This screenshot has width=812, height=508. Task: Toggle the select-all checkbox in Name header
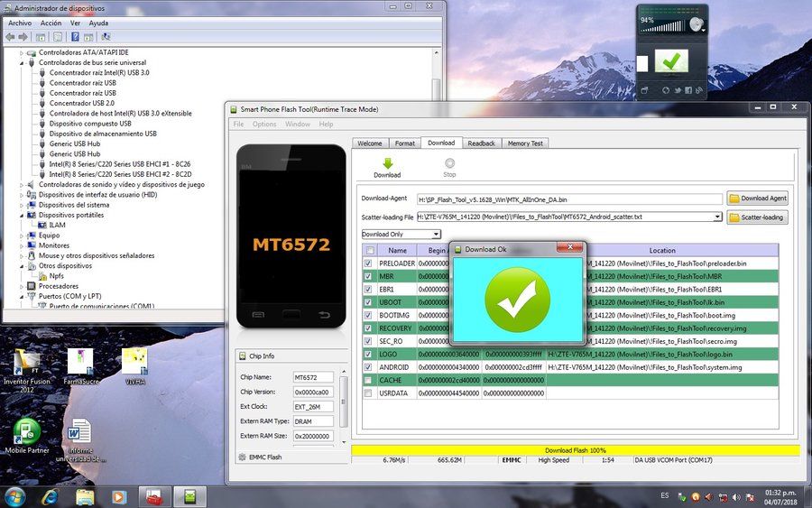(x=370, y=250)
